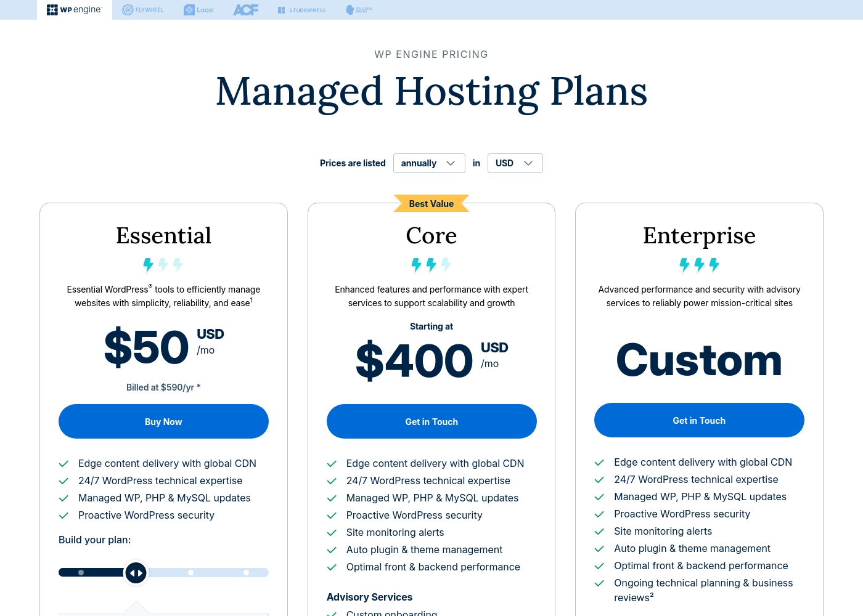Open the StudioPress brand tab
This screenshot has width=863, height=616.
click(x=301, y=10)
